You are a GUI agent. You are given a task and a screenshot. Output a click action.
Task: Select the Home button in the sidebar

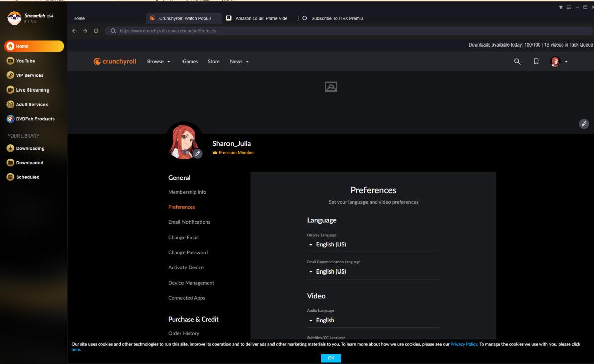tap(34, 46)
